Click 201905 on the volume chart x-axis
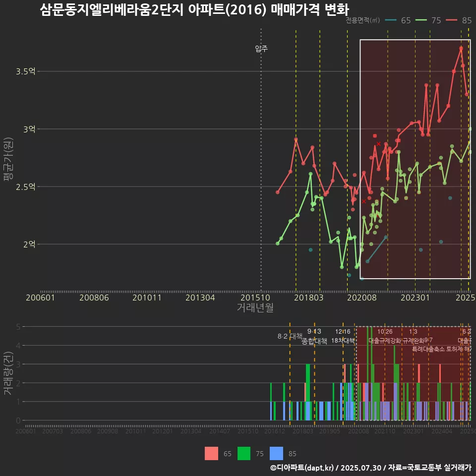This screenshot has width=476, height=476. pyautogui.click(x=330, y=431)
